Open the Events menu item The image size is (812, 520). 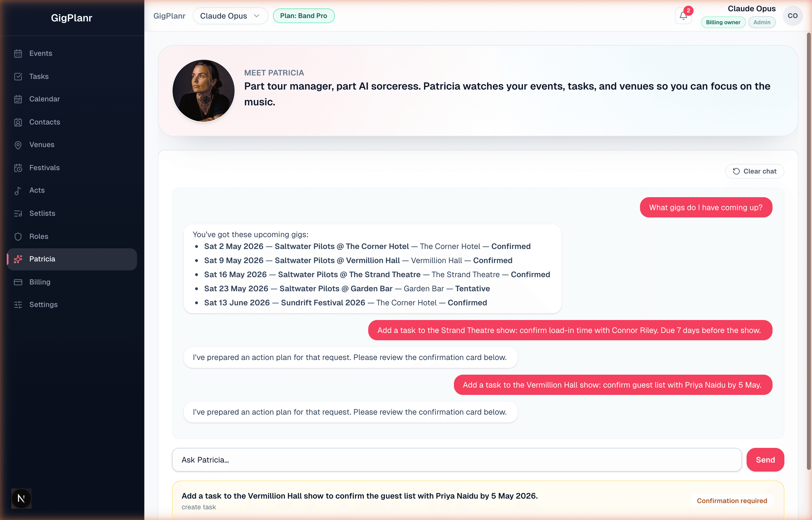72,53
